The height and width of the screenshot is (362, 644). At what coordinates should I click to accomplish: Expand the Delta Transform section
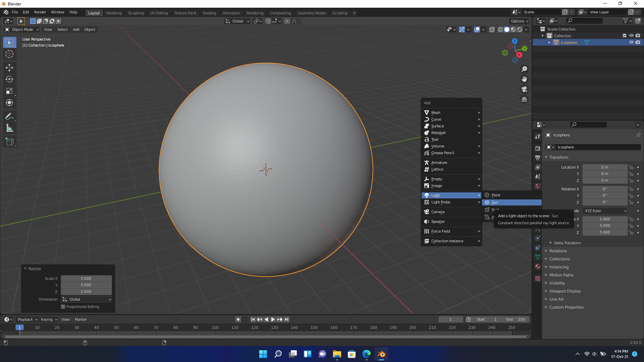pyautogui.click(x=567, y=243)
